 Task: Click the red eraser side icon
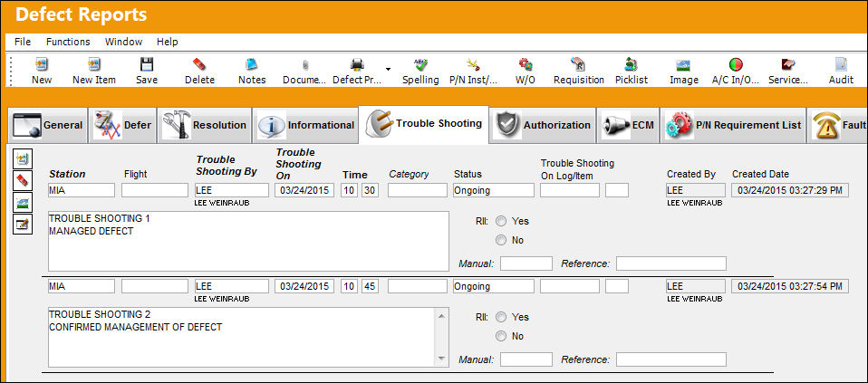pos(23,180)
